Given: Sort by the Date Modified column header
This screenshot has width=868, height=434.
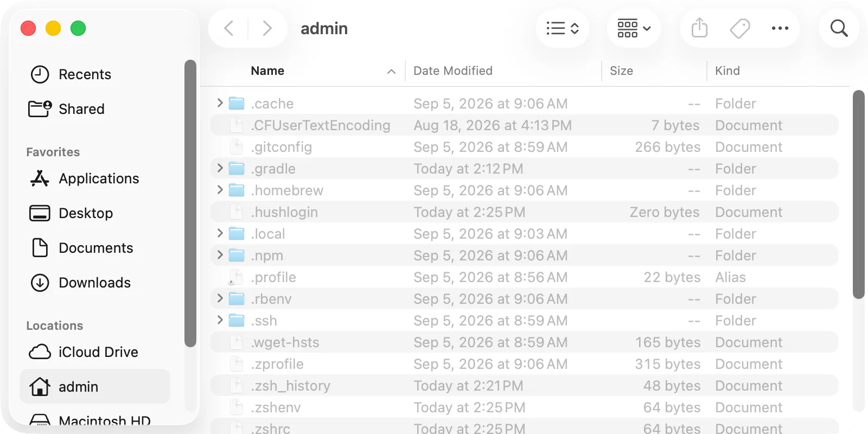Looking at the screenshot, I should point(503,71).
